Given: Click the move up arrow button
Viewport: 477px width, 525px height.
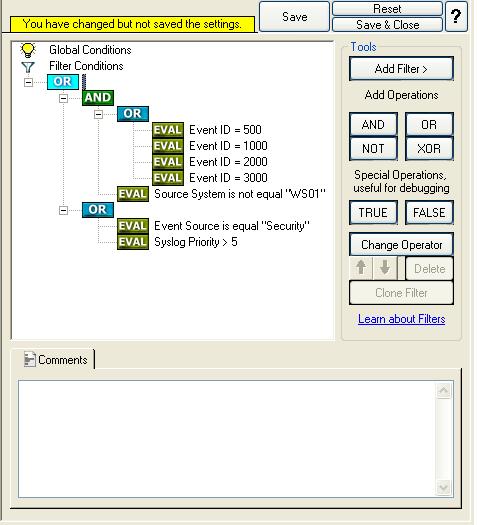Looking at the screenshot, I should click(x=361, y=268).
